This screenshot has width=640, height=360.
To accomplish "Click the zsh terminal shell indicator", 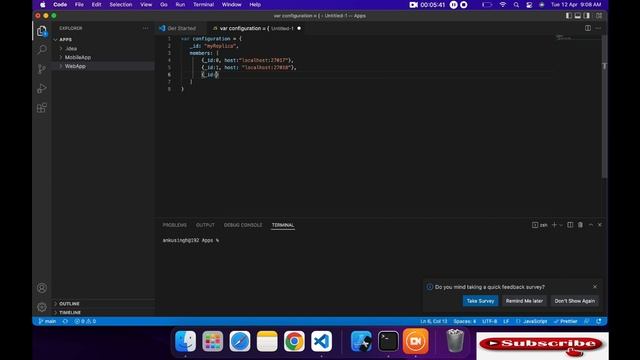I will pyautogui.click(x=540, y=225).
